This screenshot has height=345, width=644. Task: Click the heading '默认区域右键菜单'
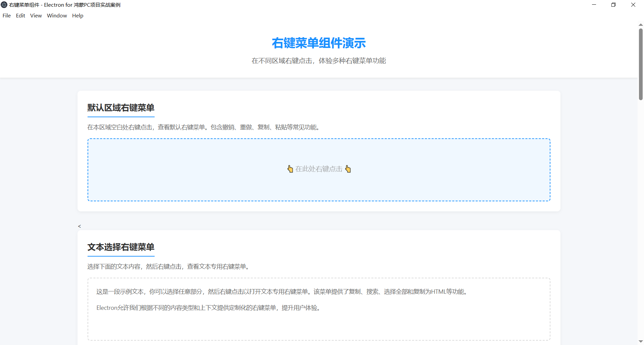pos(121,108)
